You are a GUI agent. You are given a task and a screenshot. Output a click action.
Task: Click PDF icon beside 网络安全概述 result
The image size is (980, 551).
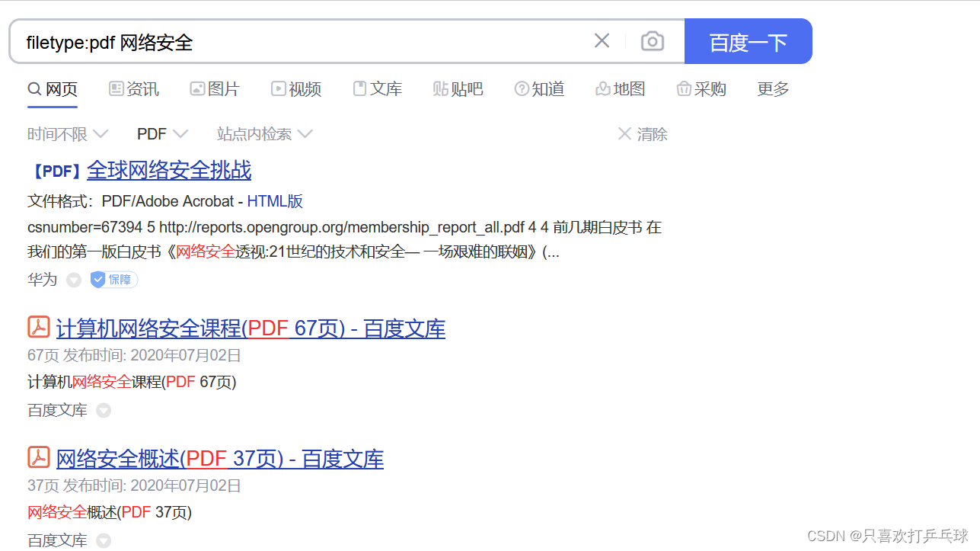pyautogui.click(x=39, y=457)
